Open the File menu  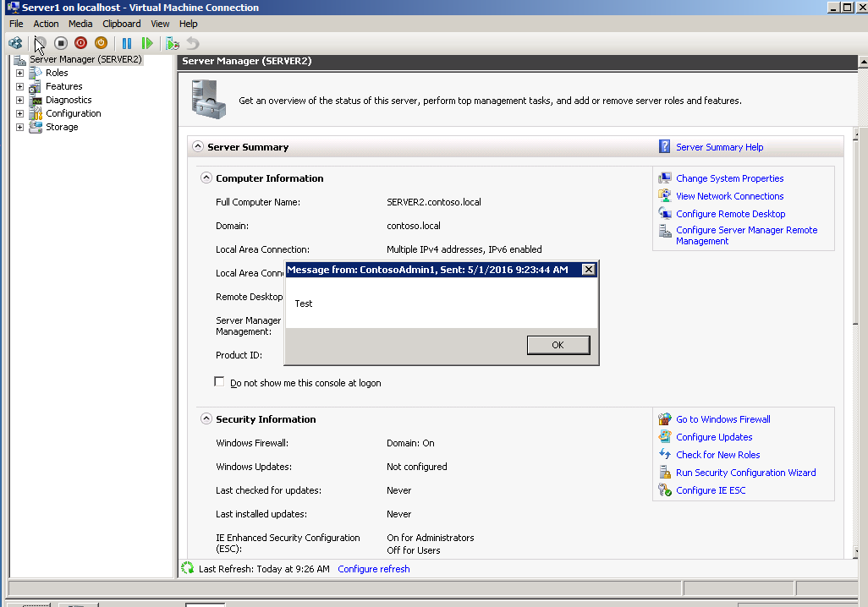coord(16,24)
